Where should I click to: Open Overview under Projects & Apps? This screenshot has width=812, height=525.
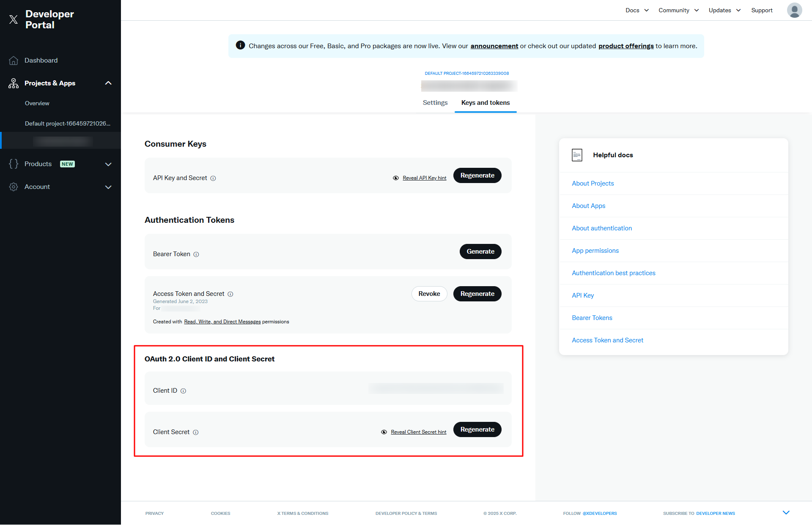(x=37, y=103)
